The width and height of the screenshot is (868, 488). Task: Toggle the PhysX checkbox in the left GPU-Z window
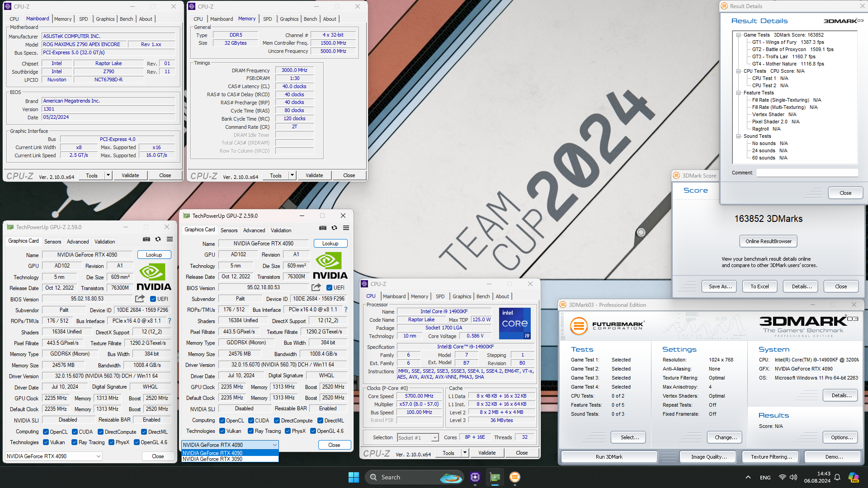[111, 442]
